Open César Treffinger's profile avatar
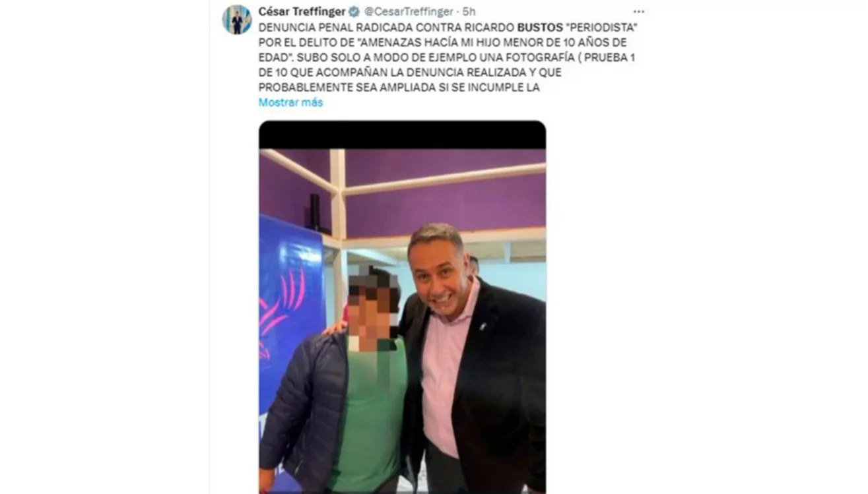868x494 pixels. point(236,19)
